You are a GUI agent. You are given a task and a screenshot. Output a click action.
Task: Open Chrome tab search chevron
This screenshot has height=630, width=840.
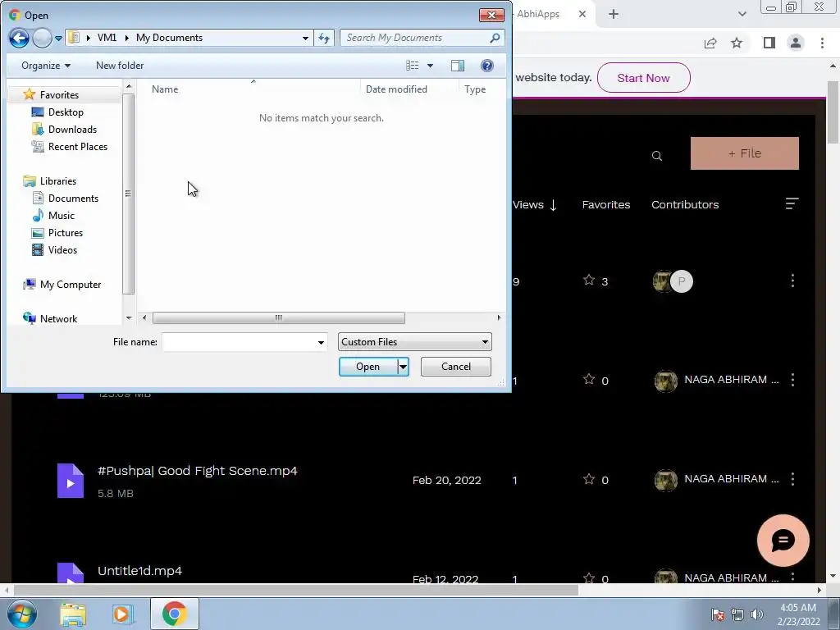(742, 15)
